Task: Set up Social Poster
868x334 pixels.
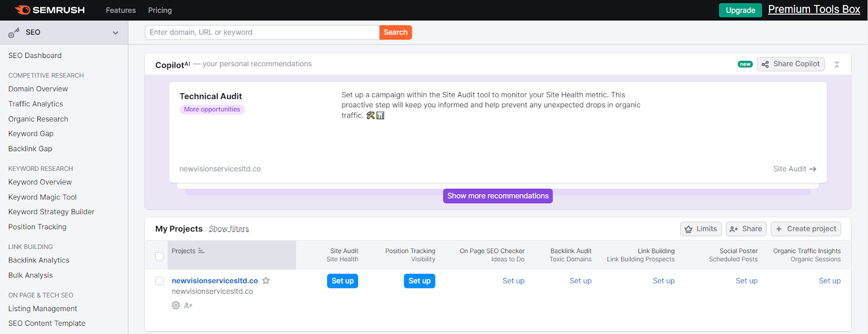Action: (746, 281)
